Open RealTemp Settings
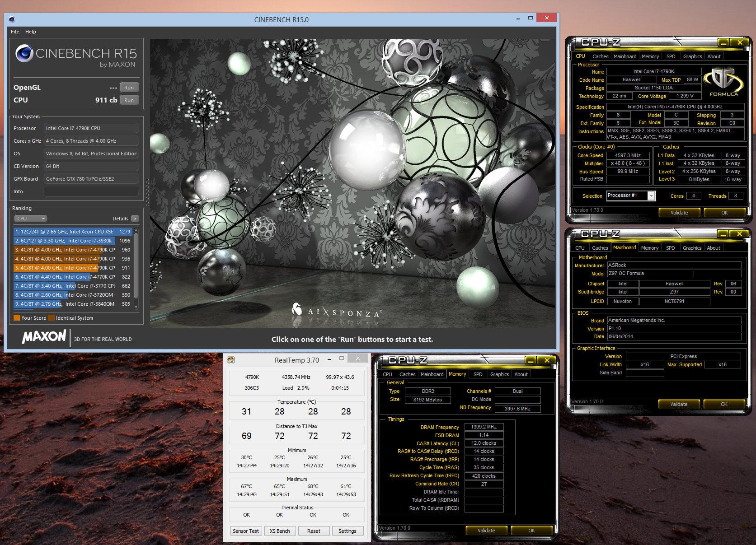The width and height of the screenshot is (756, 545). 347,531
